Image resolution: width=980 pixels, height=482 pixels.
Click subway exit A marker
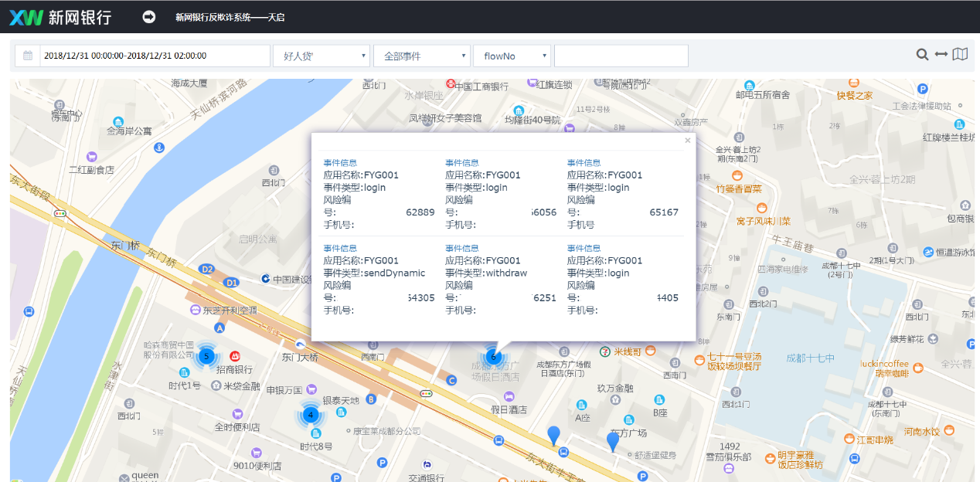point(219,328)
